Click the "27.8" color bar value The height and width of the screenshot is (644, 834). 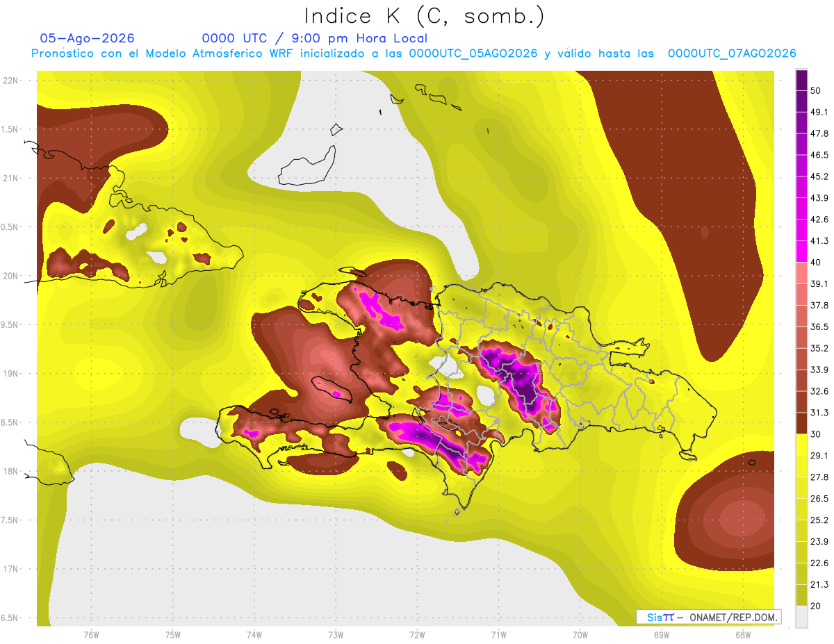tap(819, 477)
